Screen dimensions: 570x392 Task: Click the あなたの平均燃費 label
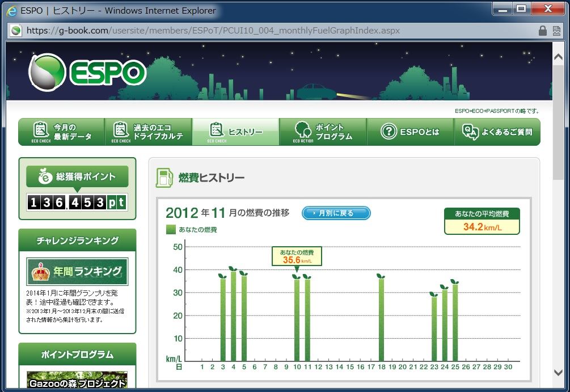click(x=482, y=214)
